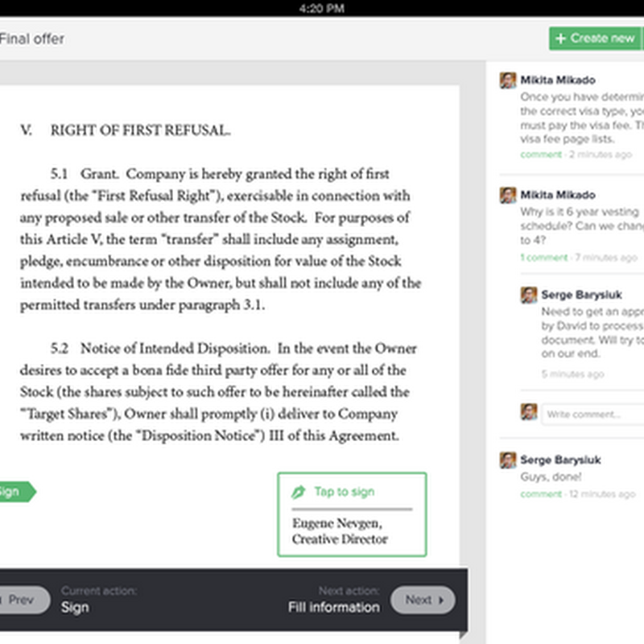Click Mikita Mikado's avatar on visa comment
This screenshot has height=644, width=644.
click(x=508, y=80)
